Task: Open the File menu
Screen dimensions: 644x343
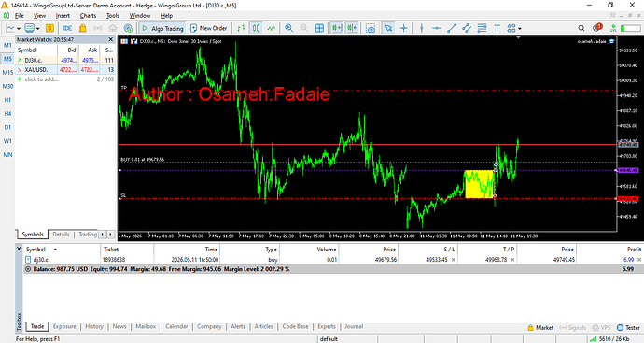Action: click(20, 16)
